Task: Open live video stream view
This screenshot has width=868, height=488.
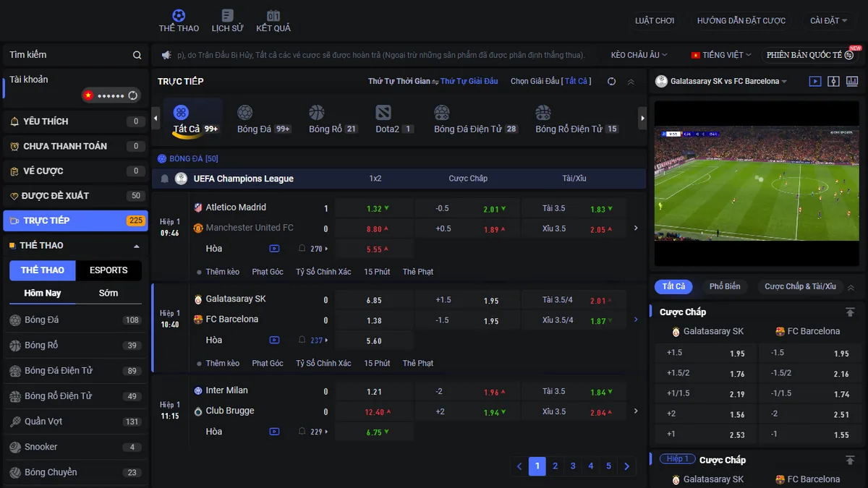Action: click(815, 82)
